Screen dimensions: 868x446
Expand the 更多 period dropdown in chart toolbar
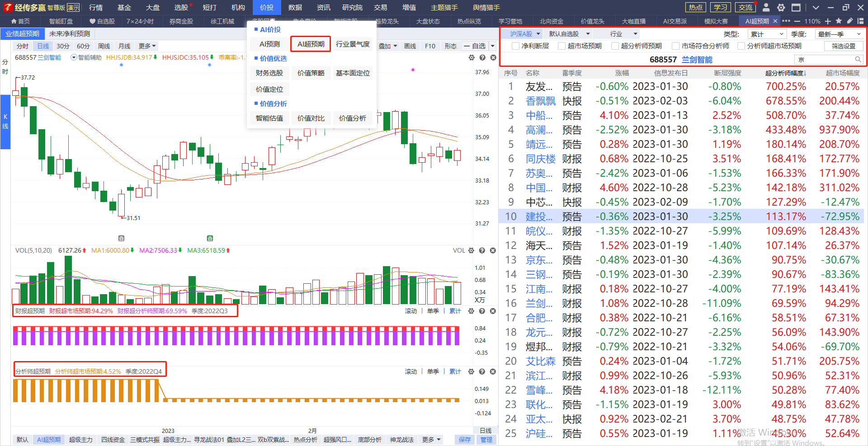click(x=147, y=46)
